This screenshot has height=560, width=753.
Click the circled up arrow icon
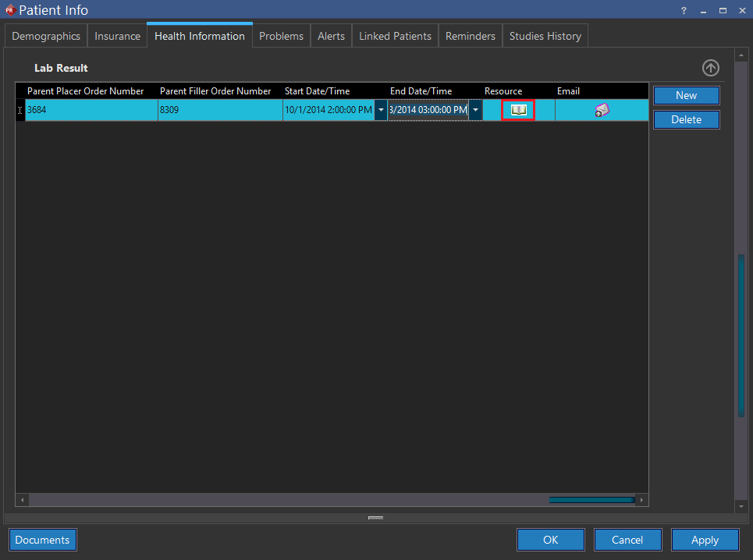click(710, 68)
